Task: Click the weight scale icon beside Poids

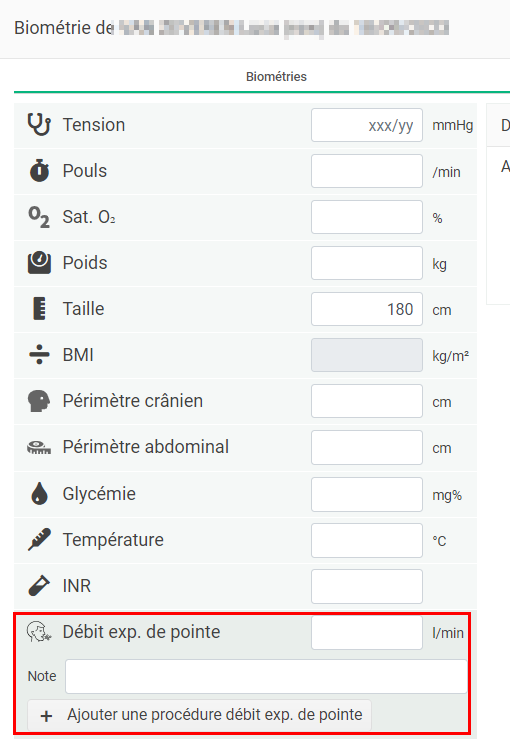Action: pyautogui.click(x=39, y=263)
